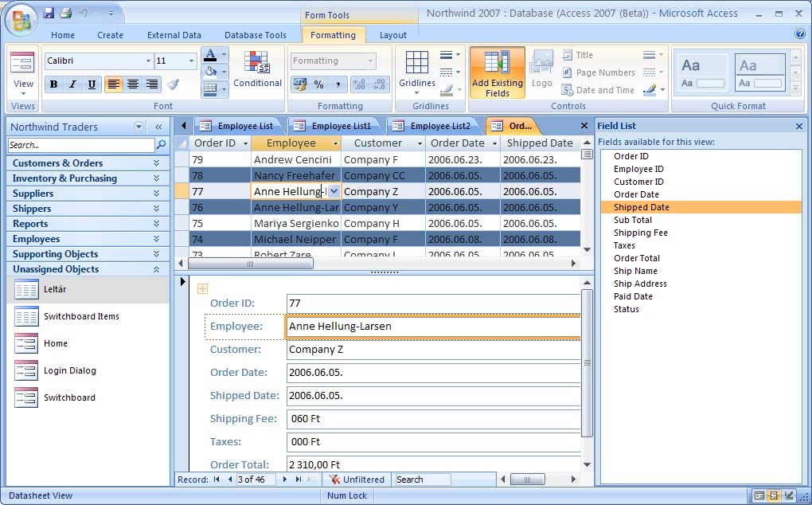Open the font name Calibri dropdown

[x=148, y=61]
